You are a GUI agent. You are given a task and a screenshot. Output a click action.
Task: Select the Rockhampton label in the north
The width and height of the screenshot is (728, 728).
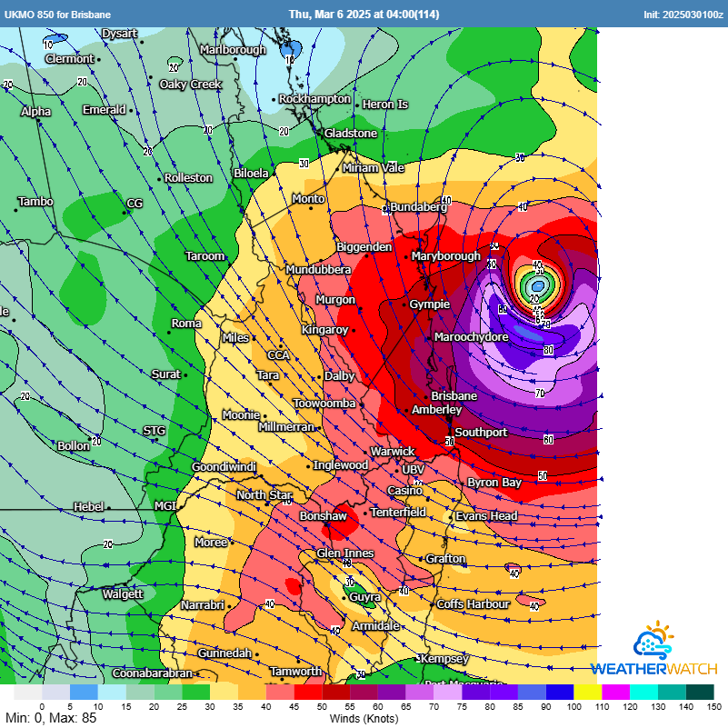[x=316, y=98]
